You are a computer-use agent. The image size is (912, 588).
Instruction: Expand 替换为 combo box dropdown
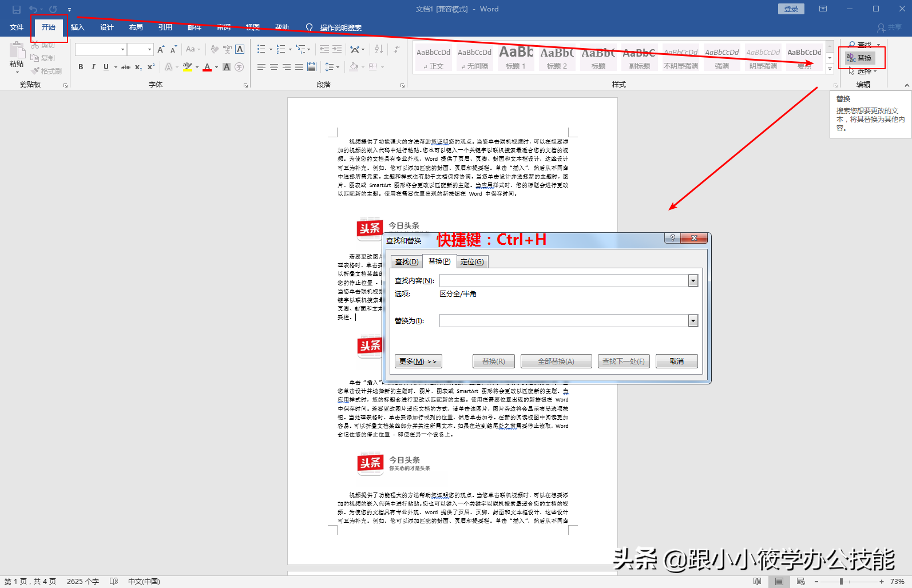693,321
